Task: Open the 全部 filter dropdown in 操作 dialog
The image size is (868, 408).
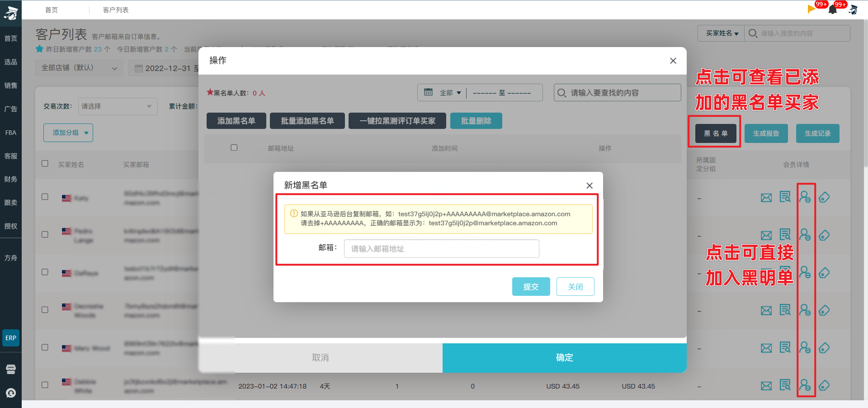Action: coord(450,93)
